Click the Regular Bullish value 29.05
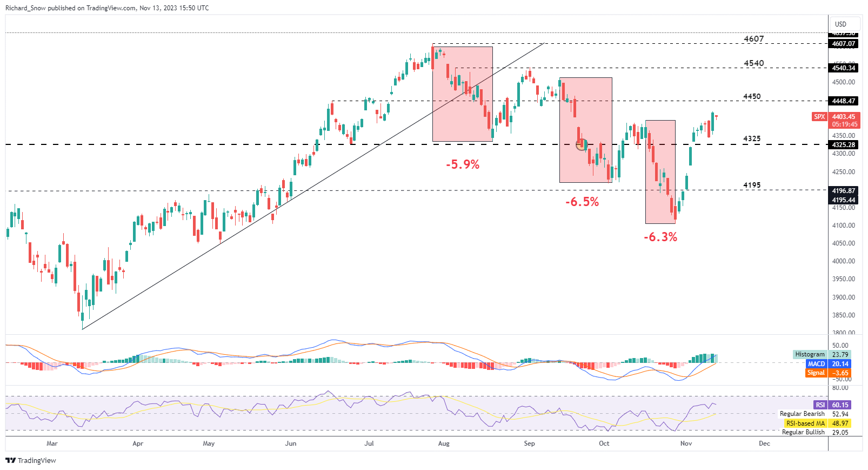 (x=840, y=432)
